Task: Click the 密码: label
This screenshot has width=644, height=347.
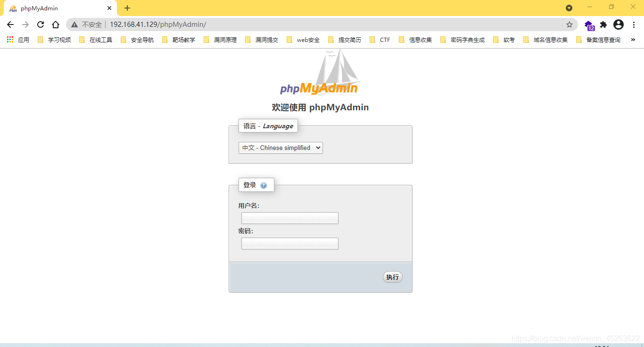Action: click(246, 231)
